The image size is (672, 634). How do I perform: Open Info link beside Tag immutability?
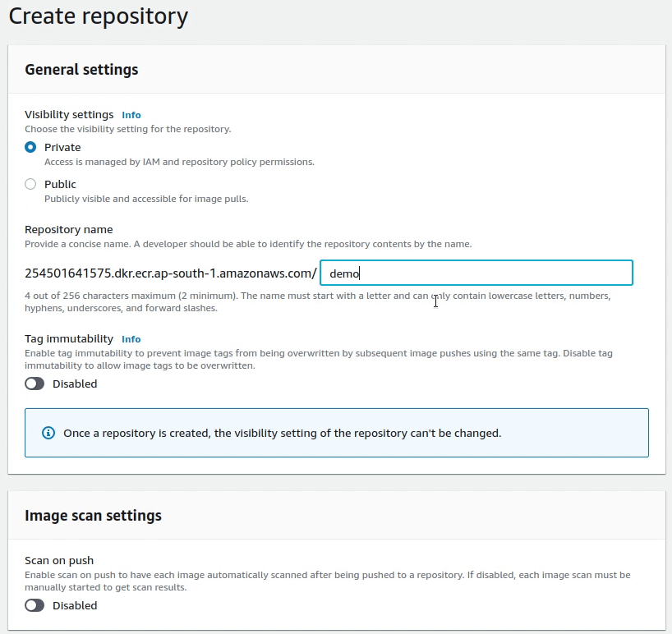[x=131, y=339]
